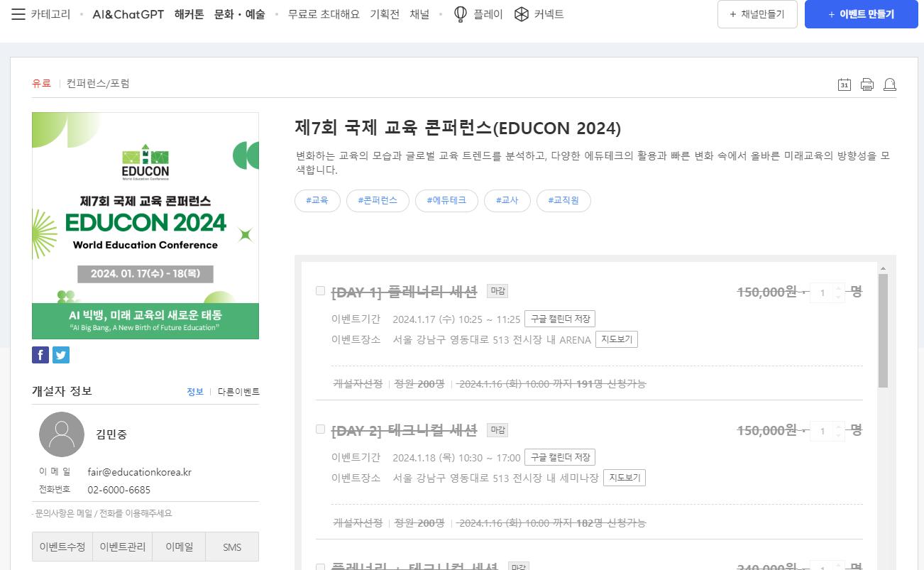Increase the DAY 2 session ticket quantity
Viewport: 924px width, 570px height.
click(839, 427)
